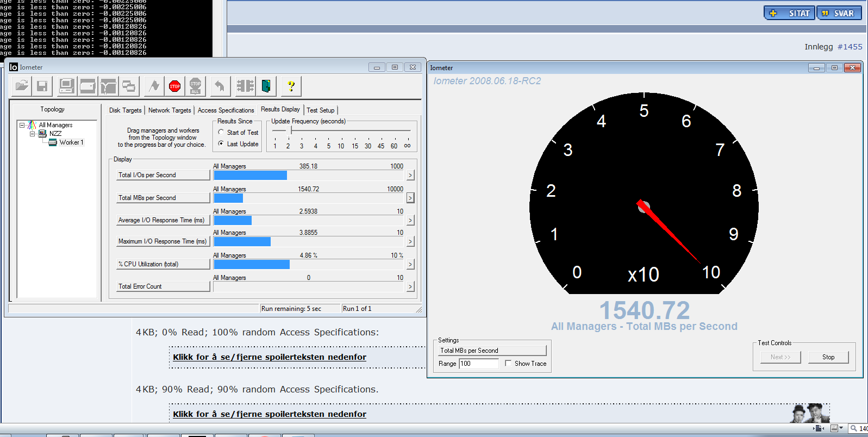Open first Klikk for å se spoilerteksten link
Image resolution: width=868 pixels, height=437 pixels.
click(270, 357)
